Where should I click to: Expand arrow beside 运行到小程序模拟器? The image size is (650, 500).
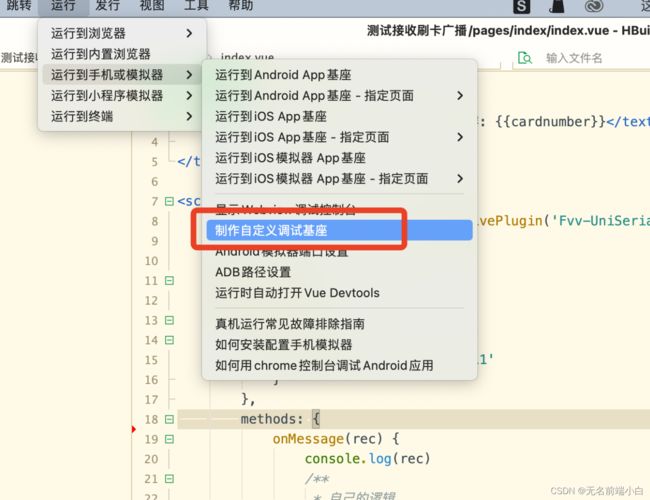pyautogui.click(x=189, y=95)
